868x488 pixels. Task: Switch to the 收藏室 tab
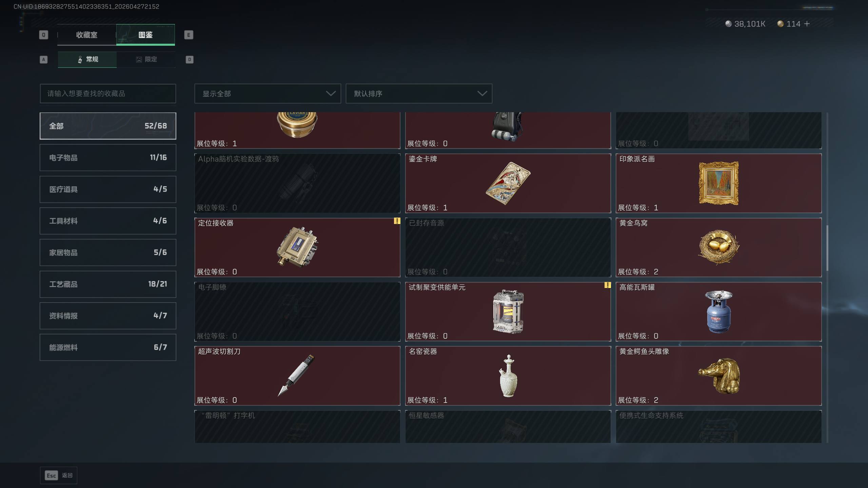(x=87, y=35)
